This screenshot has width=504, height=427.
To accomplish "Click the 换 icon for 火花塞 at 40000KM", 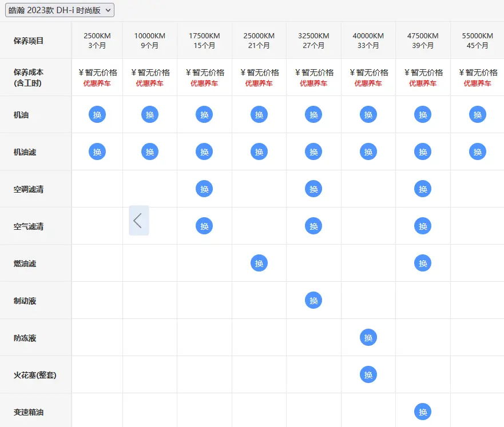I will tap(368, 374).
